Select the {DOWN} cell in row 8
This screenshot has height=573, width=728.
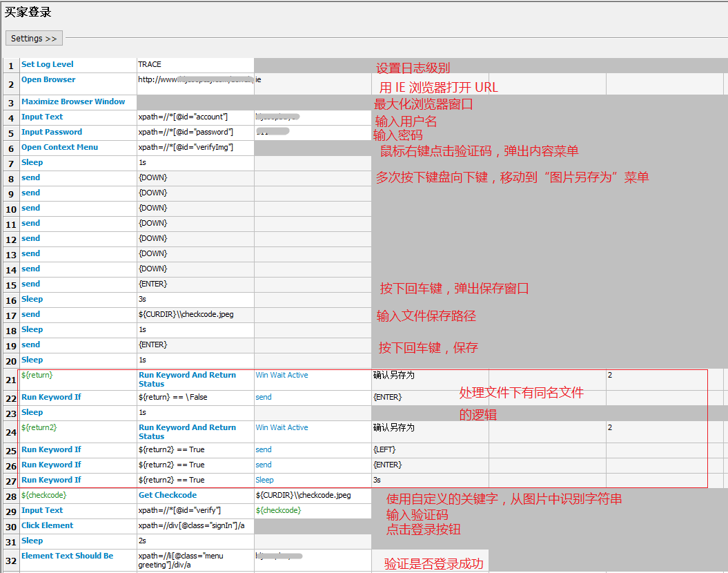coord(195,178)
